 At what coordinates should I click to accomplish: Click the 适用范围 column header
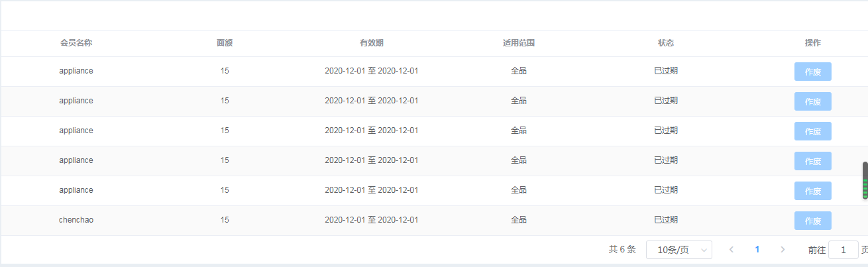(x=519, y=43)
